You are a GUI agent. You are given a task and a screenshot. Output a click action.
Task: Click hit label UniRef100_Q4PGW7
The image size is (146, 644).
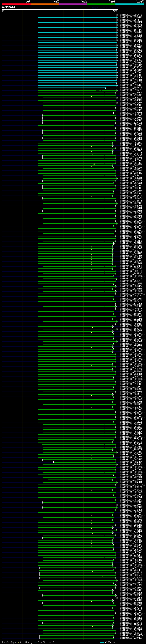coord(131,103)
